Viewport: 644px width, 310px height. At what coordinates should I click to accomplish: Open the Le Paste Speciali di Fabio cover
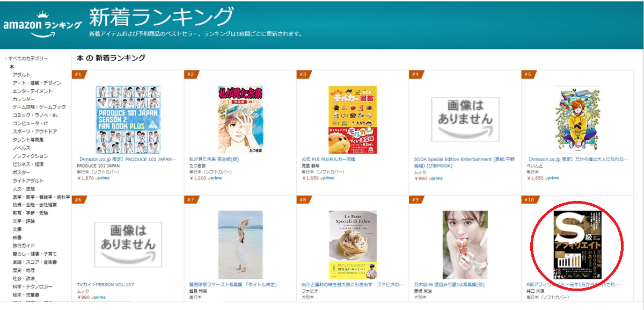pos(353,244)
